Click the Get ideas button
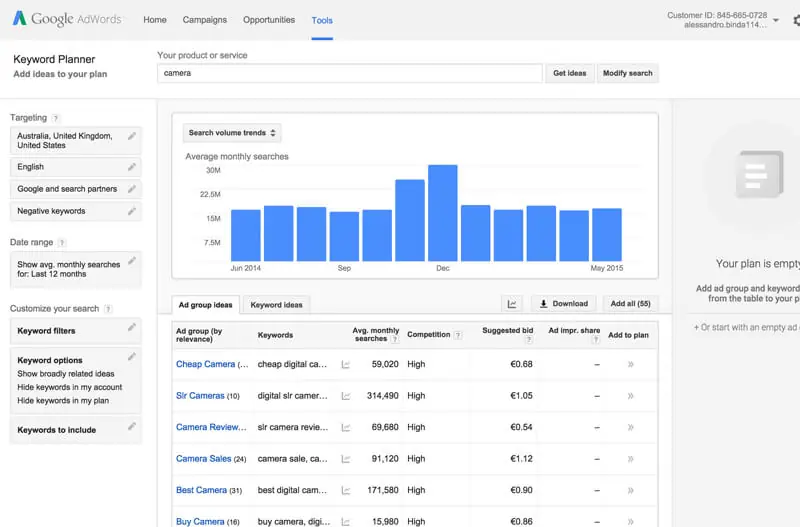Screen dimensions: 800x527 pyautogui.click(x=570, y=73)
